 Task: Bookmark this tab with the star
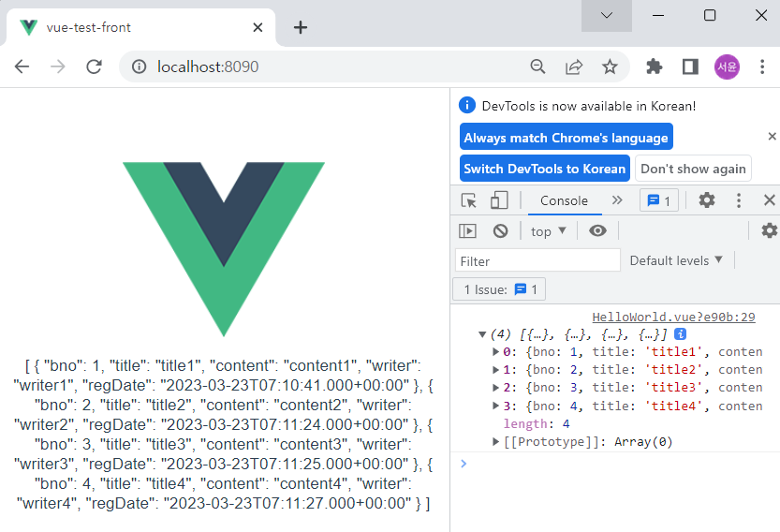pos(610,66)
